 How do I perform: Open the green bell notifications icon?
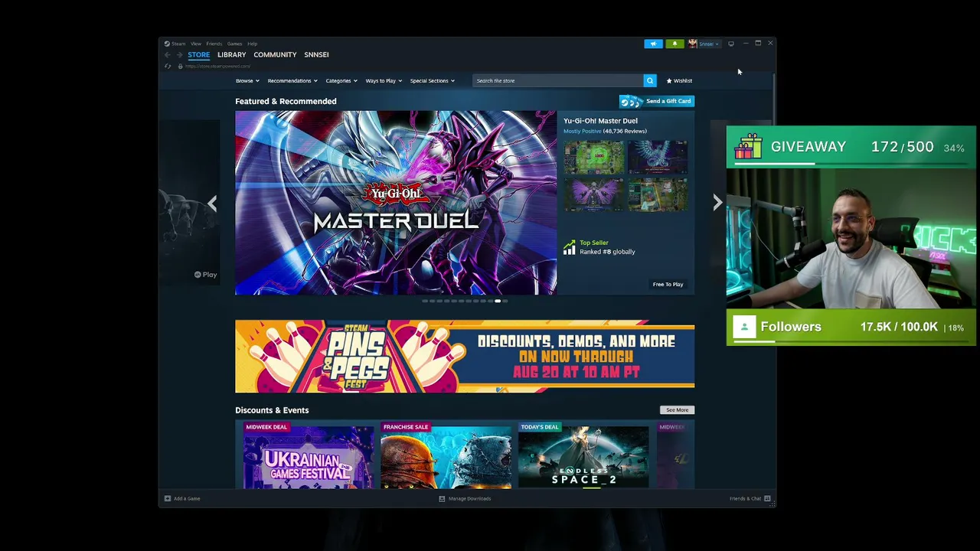coord(675,44)
